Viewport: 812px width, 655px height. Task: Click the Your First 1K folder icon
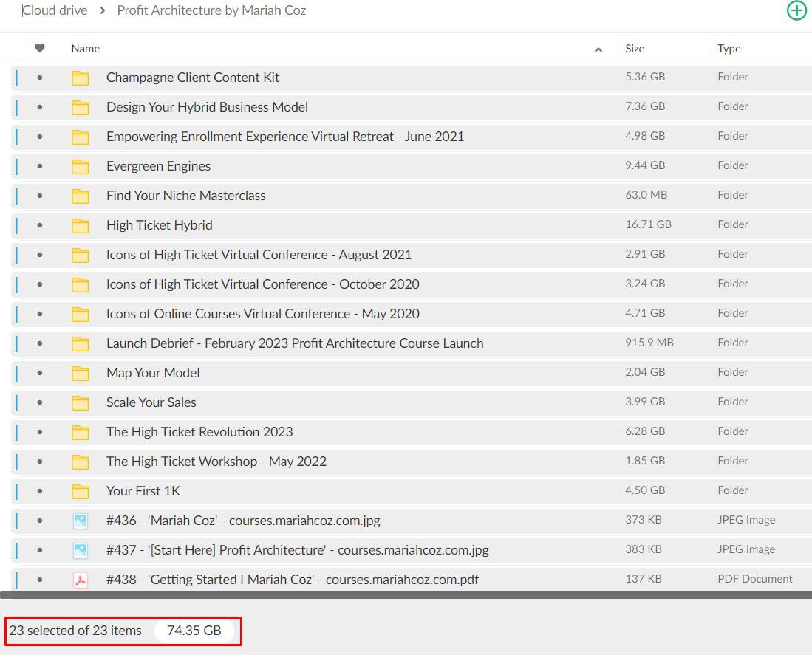[x=80, y=492]
